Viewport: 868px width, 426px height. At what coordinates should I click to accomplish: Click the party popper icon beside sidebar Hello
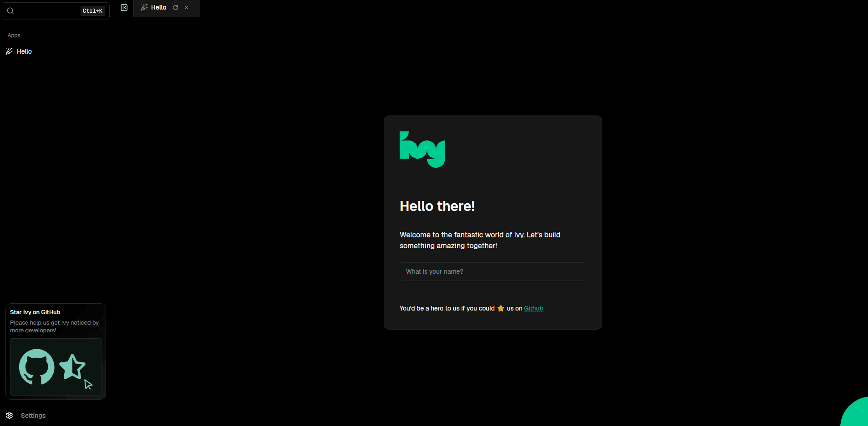coord(9,51)
